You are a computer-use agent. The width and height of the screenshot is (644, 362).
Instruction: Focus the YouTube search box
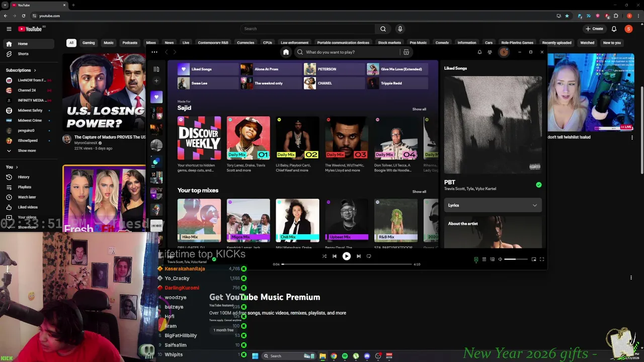[x=308, y=29]
